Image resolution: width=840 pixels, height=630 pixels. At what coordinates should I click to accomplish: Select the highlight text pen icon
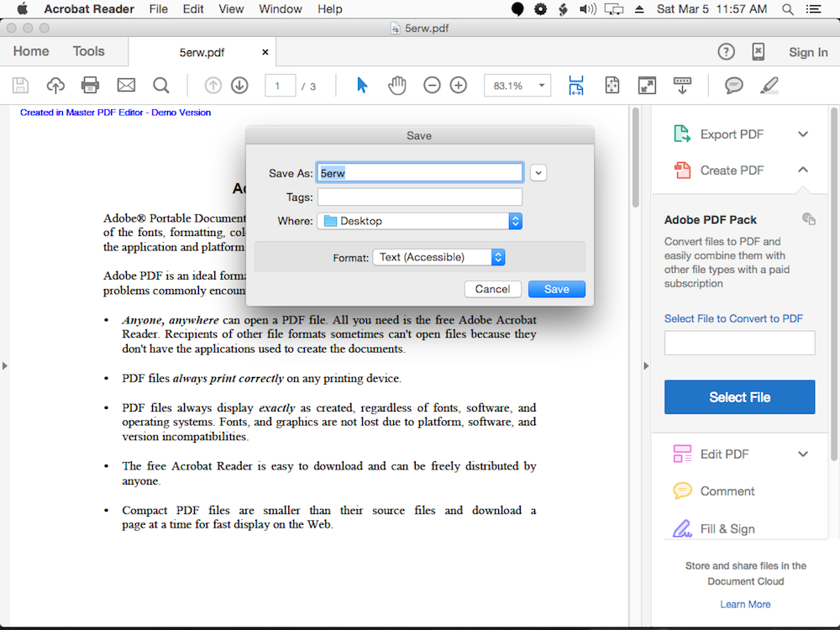[769, 85]
